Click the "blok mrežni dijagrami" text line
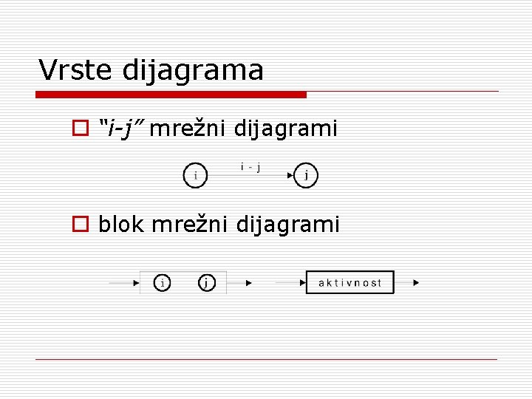The width and height of the screenshot is (532, 399). click(219, 223)
